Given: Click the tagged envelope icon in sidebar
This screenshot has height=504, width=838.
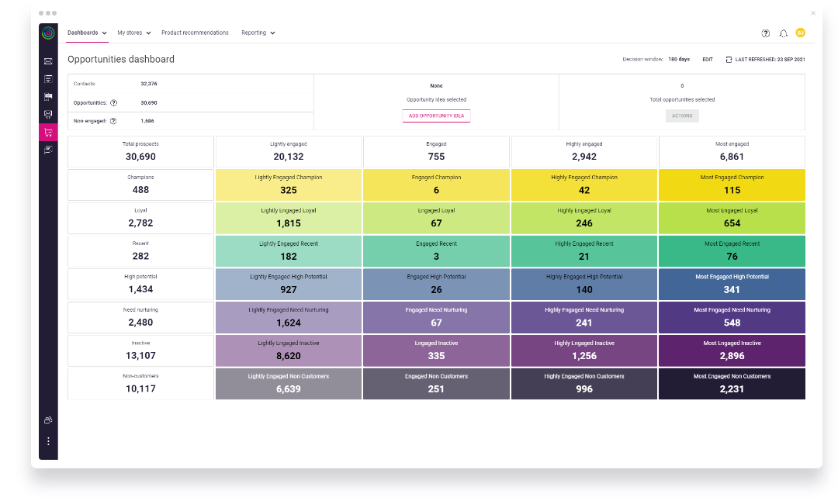Looking at the screenshot, I should click(x=48, y=114).
